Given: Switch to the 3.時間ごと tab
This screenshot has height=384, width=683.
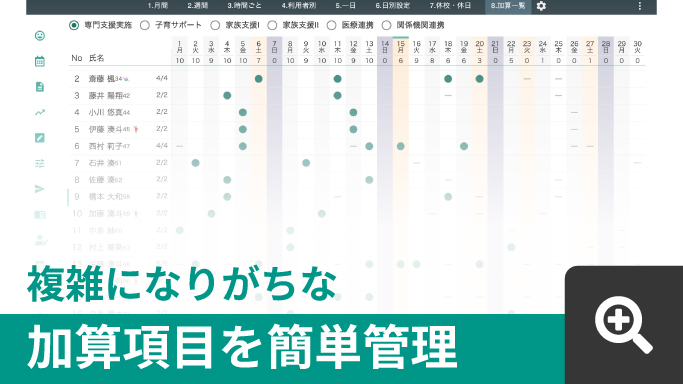Looking at the screenshot, I should (244, 6).
